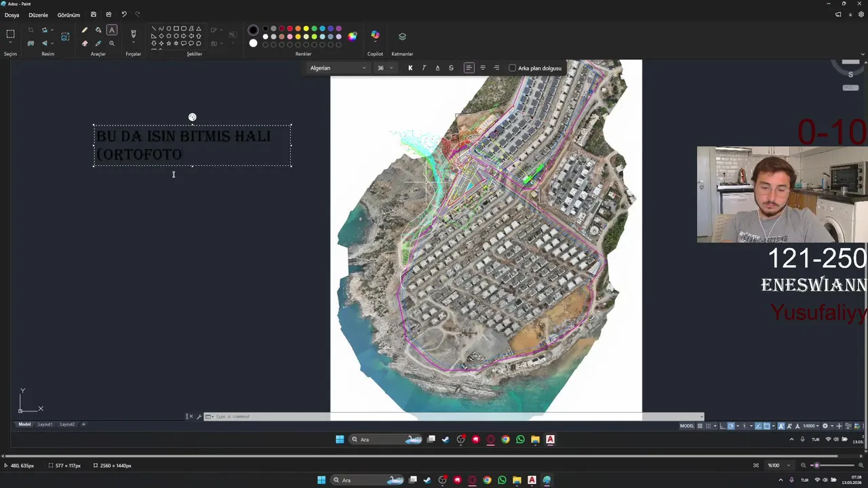Image resolution: width=868 pixels, height=488 pixels.
Task: Open the Edit colors wheel
Action: [353, 37]
